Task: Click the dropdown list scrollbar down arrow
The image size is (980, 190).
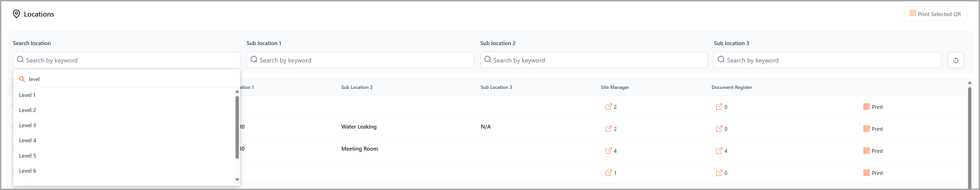Action: 237,180
